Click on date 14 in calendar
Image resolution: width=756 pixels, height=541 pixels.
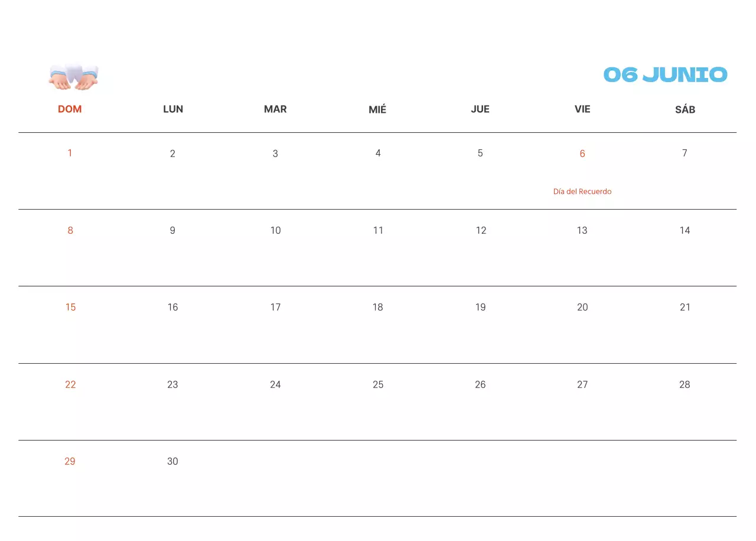(685, 230)
